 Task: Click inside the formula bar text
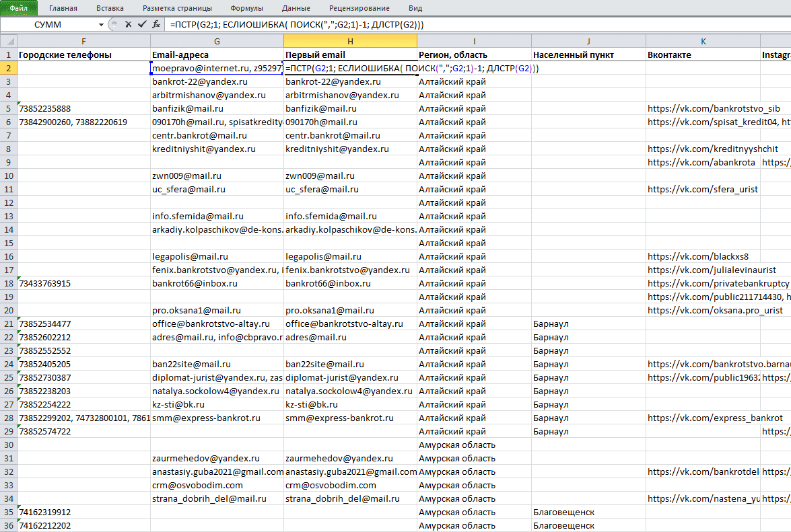coord(297,24)
